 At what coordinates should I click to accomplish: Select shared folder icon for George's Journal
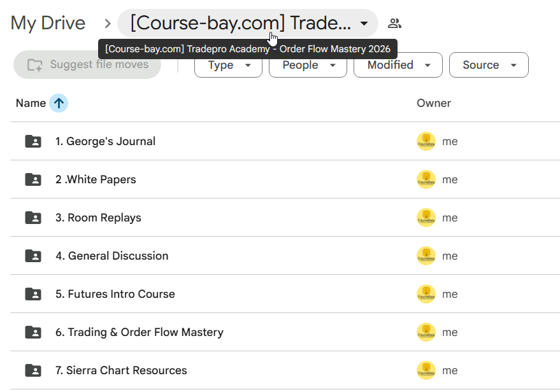[x=33, y=141]
